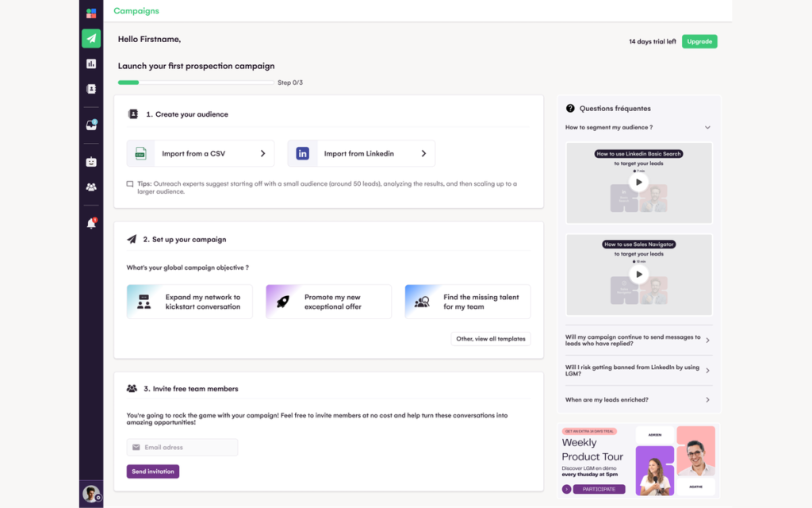This screenshot has width=812, height=508.
Task: Click the people chat icon on Expand card
Action: tap(144, 302)
